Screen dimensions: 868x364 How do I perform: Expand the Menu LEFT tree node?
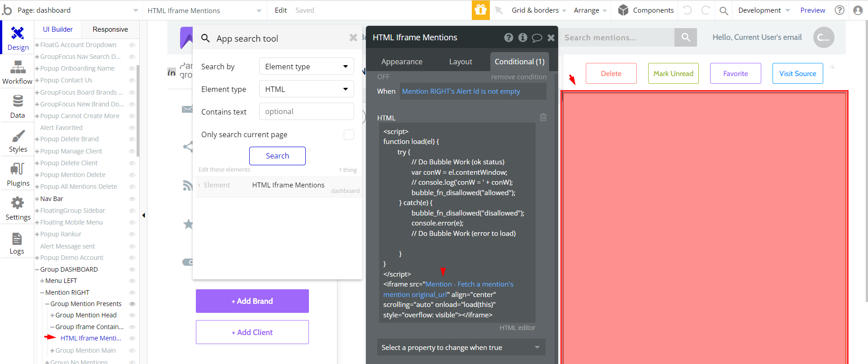[x=42, y=281]
